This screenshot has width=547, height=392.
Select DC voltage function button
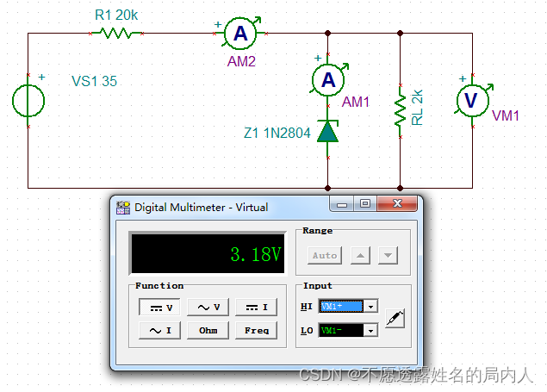[159, 308]
